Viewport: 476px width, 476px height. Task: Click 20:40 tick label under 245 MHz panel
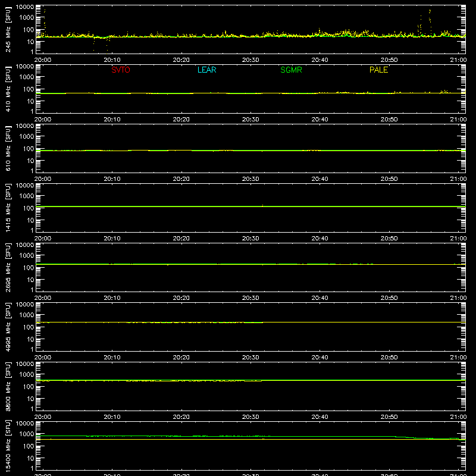[320, 60]
